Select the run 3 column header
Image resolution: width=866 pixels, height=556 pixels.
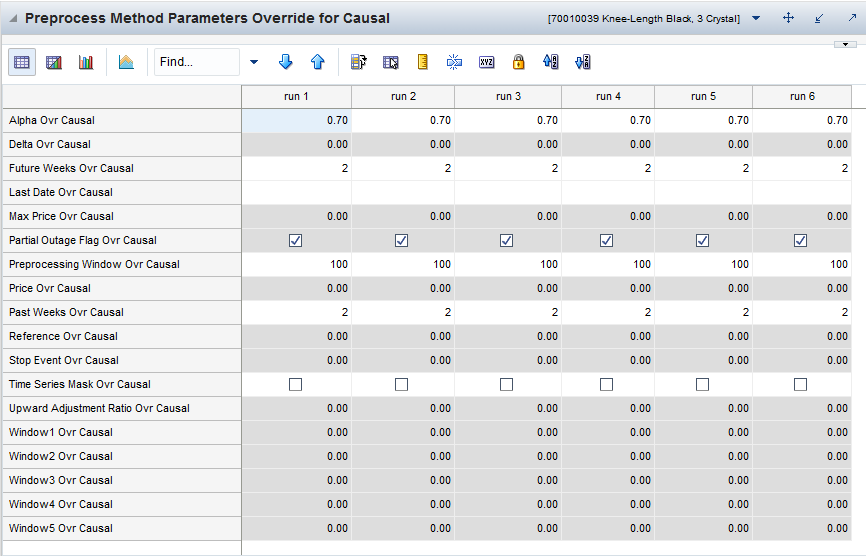click(x=508, y=97)
